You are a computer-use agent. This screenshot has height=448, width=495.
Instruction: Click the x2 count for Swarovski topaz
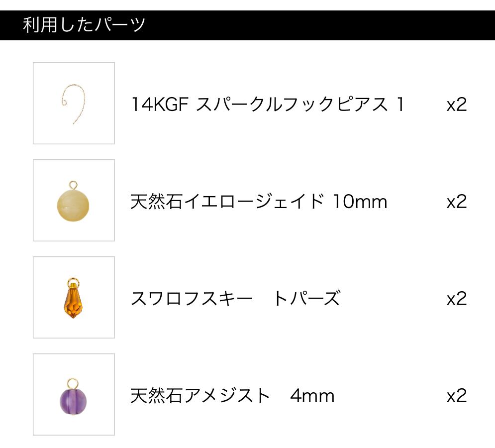(456, 299)
